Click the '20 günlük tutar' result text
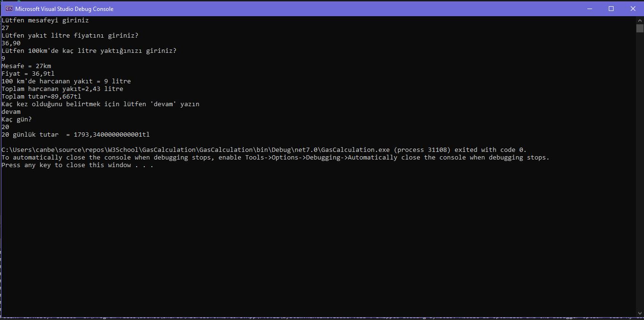This screenshot has height=320, width=644. [x=75, y=134]
